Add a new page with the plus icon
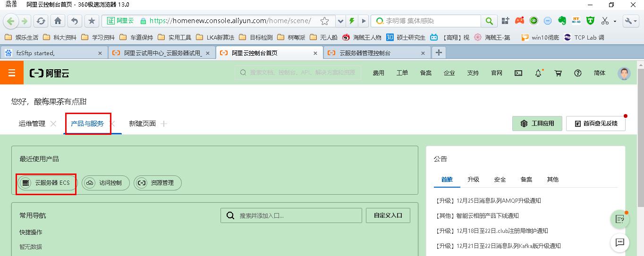644x256 pixels. click(x=164, y=124)
